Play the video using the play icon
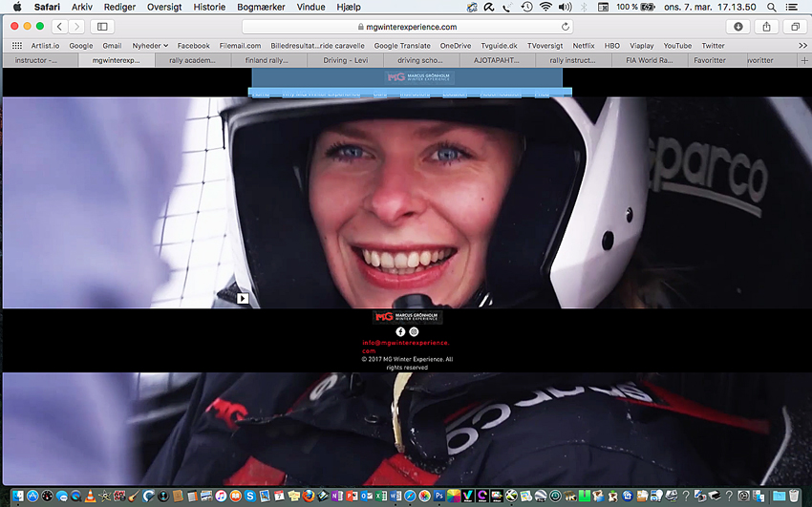Image resolution: width=812 pixels, height=507 pixels. pyautogui.click(x=243, y=298)
